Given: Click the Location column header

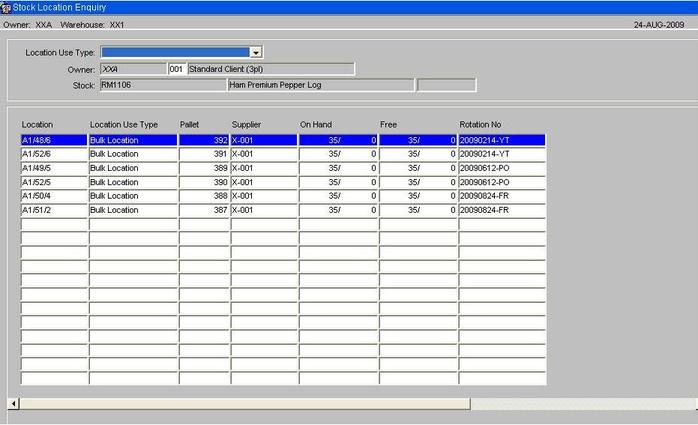Looking at the screenshot, I should [37, 125].
